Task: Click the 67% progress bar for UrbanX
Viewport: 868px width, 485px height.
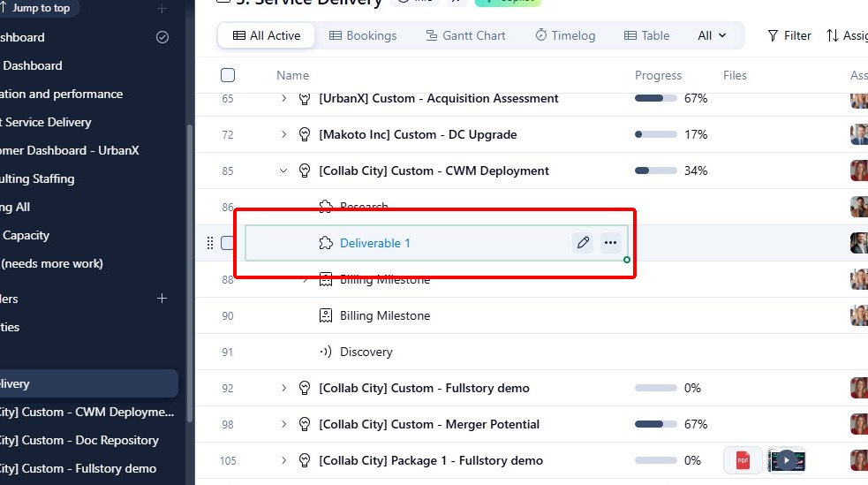Action: (x=655, y=99)
